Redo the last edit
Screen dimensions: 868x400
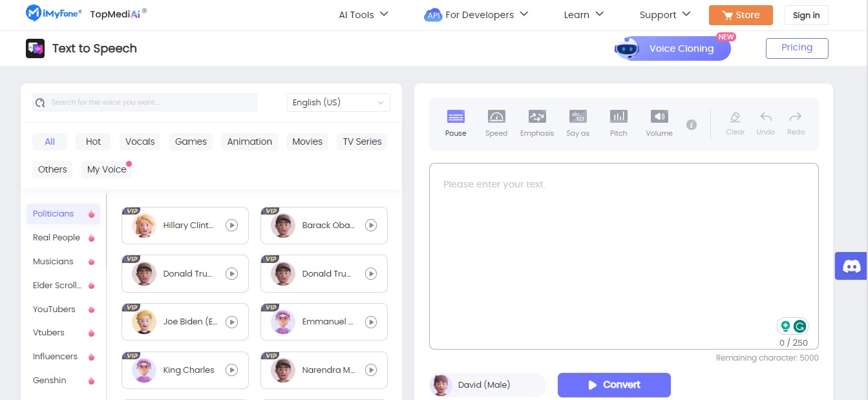[x=796, y=123]
